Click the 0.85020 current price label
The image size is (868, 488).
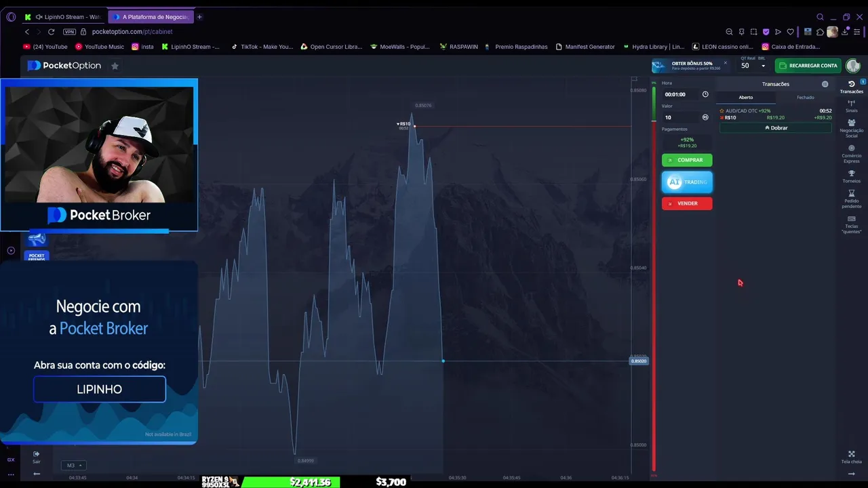(639, 361)
